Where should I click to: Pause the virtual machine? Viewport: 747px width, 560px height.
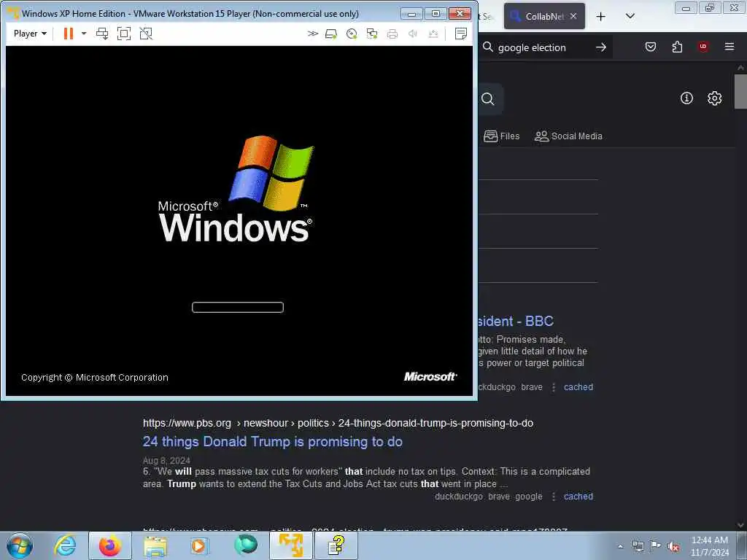click(x=69, y=34)
